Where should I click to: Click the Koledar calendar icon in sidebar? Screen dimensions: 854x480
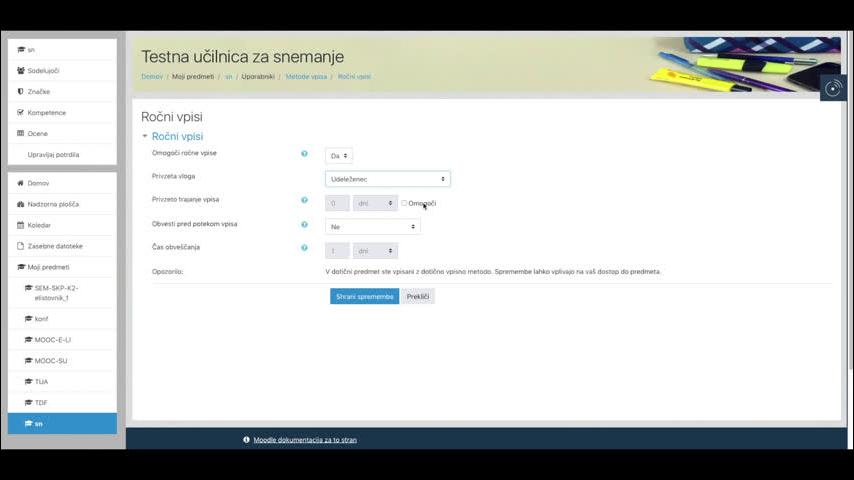tap(21, 225)
